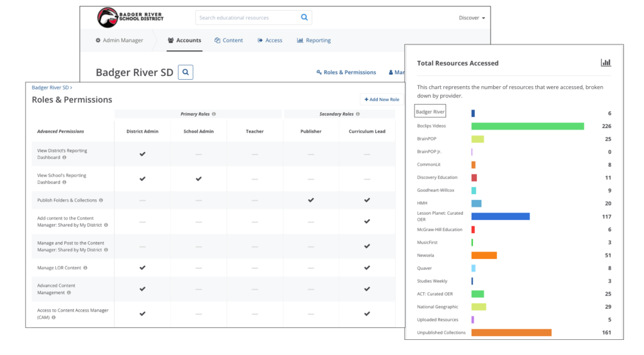644x355 pixels.
Task: Click the Lesson Planet Curated OER blue bar
Action: pos(501,216)
